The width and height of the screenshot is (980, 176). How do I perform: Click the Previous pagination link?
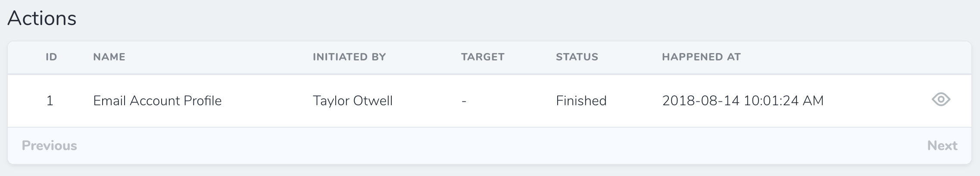click(49, 146)
